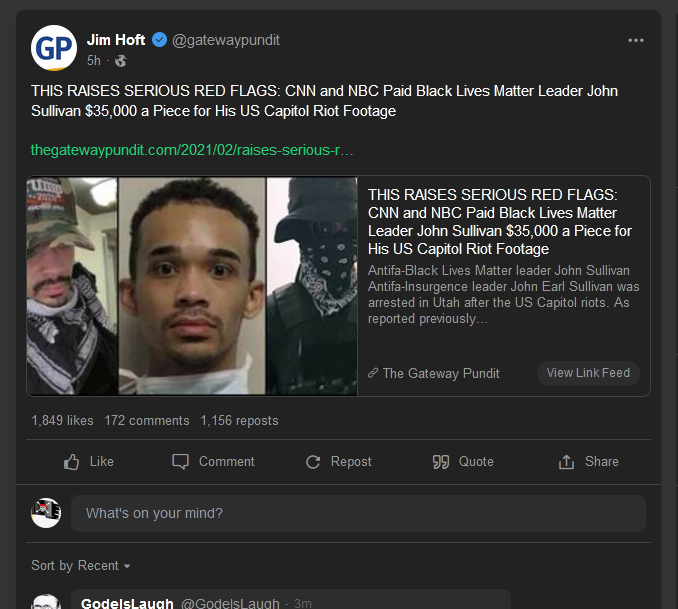Click the View Link Feed button
Viewport: 678px width, 609px height.
click(x=588, y=373)
